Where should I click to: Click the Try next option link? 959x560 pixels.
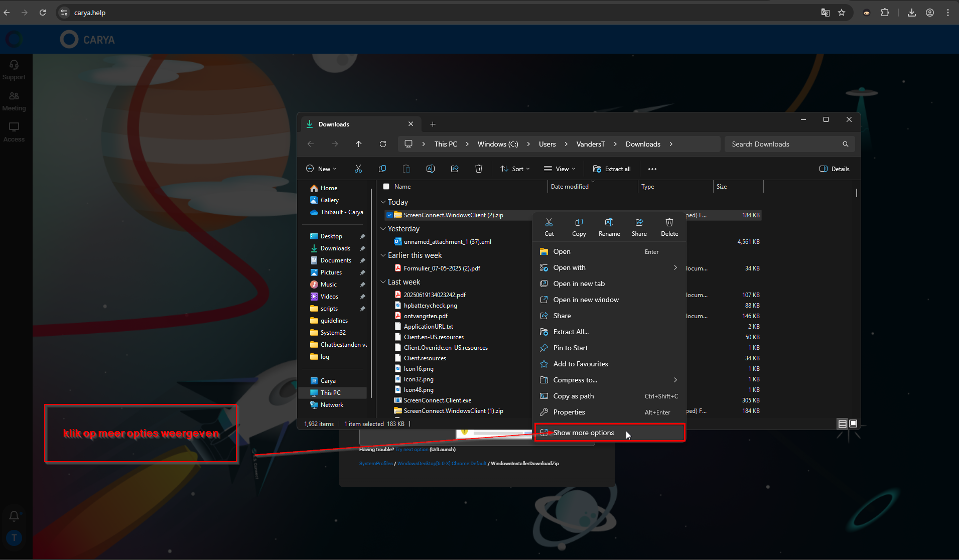tap(412, 450)
